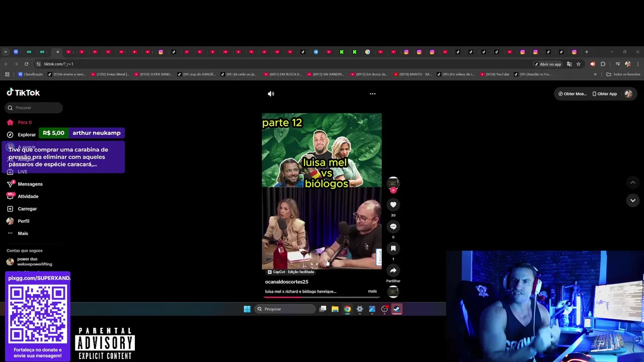Open the Chrome apps grid shortcut
644x362 pixels.
point(7,74)
